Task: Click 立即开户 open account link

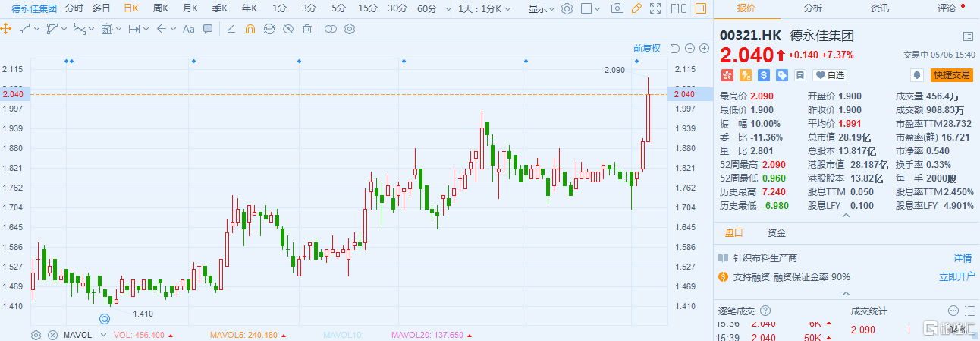Action: pos(956,276)
